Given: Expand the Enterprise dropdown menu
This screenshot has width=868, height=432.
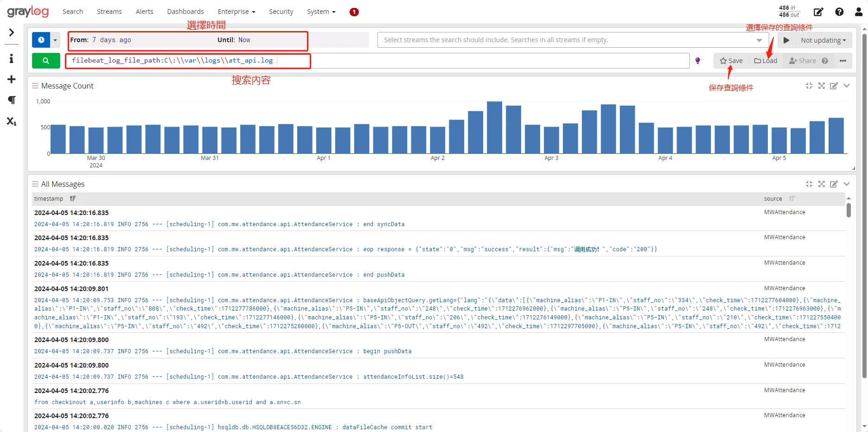Looking at the screenshot, I should click(x=236, y=12).
